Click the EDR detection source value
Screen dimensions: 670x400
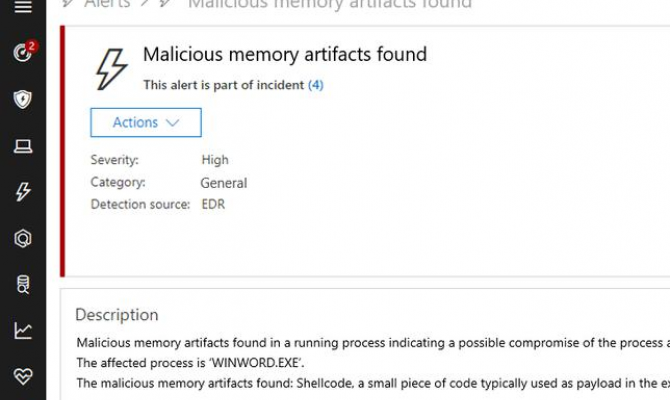pos(215,205)
